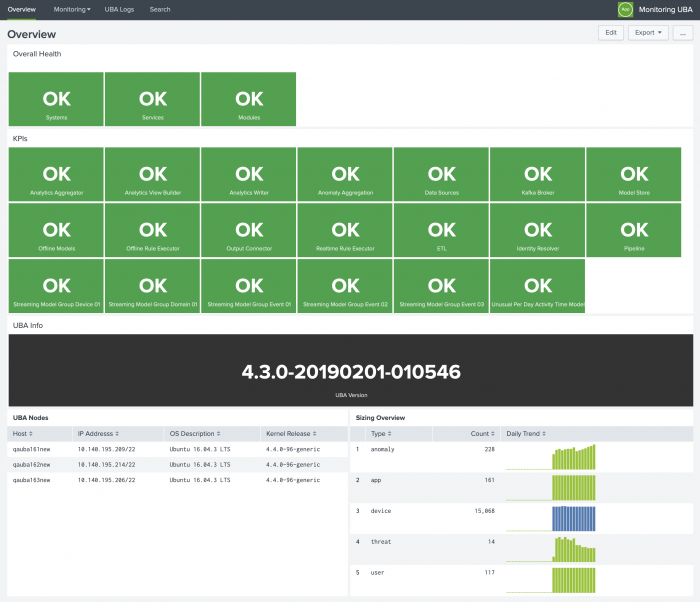The image size is (700, 602).
Task: Click the anomaly daily trend sparkline
Action: tap(551, 457)
